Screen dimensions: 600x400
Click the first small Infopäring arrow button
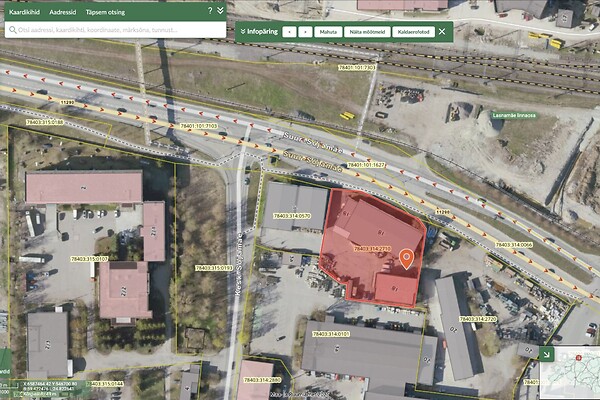(289, 32)
